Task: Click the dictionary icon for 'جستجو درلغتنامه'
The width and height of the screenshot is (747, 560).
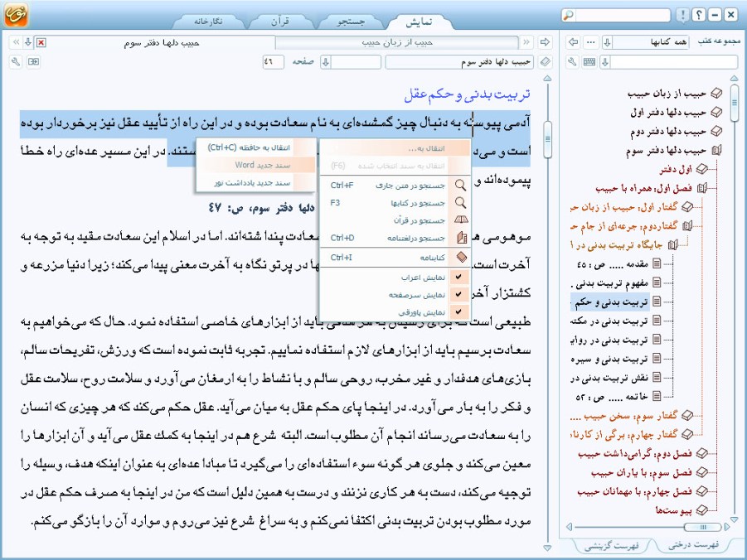Action: point(461,238)
